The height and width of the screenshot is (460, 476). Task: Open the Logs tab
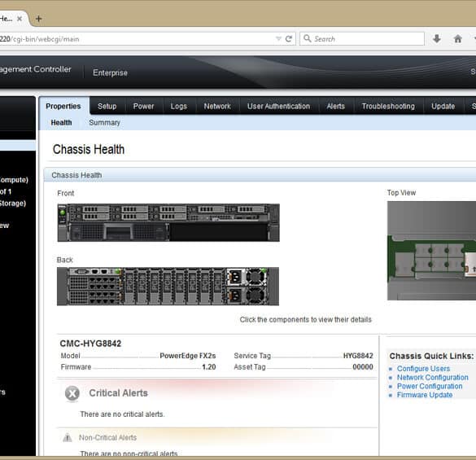(179, 106)
